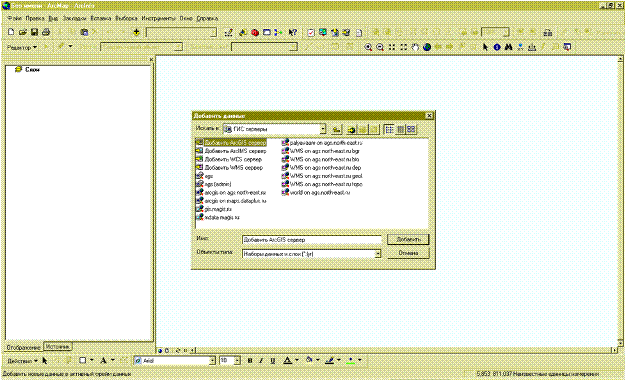Screen dimensions: 626x381
Task: Click the What's This help pointer icon
Action: 293,32
